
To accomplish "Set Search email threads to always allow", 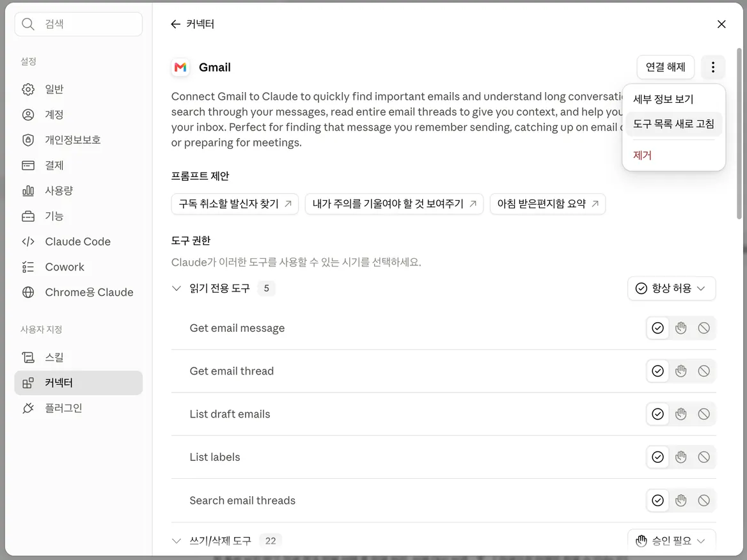I will point(657,501).
